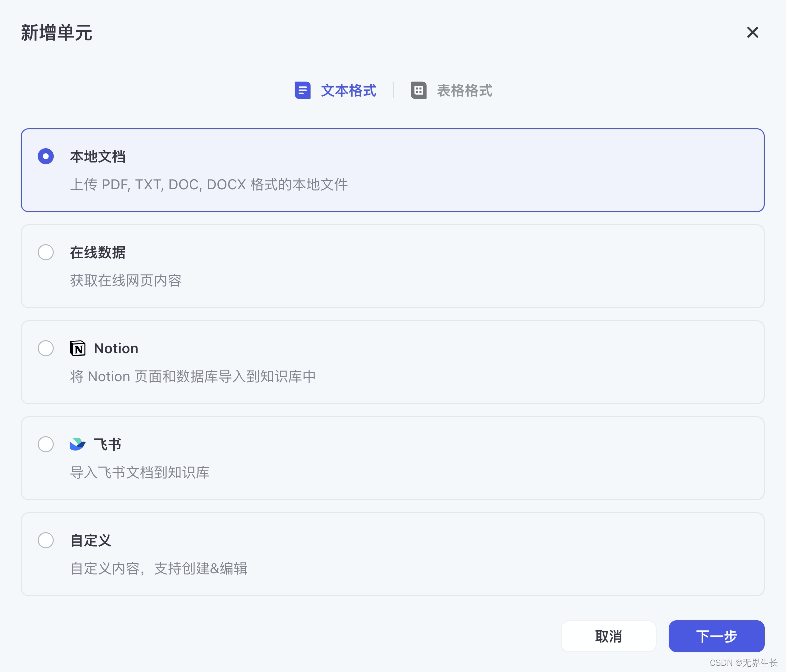
Task: Select the 自定义 radio button
Action: [x=46, y=540]
